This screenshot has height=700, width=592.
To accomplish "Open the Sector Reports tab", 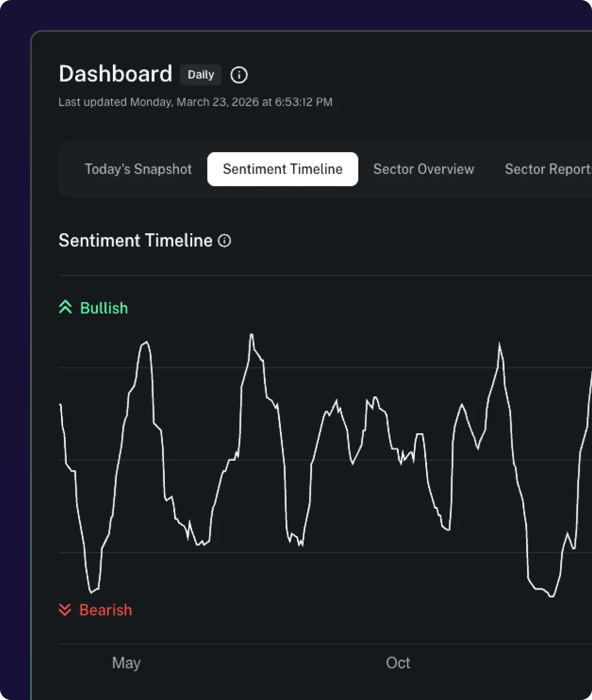I will click(548, 169).
